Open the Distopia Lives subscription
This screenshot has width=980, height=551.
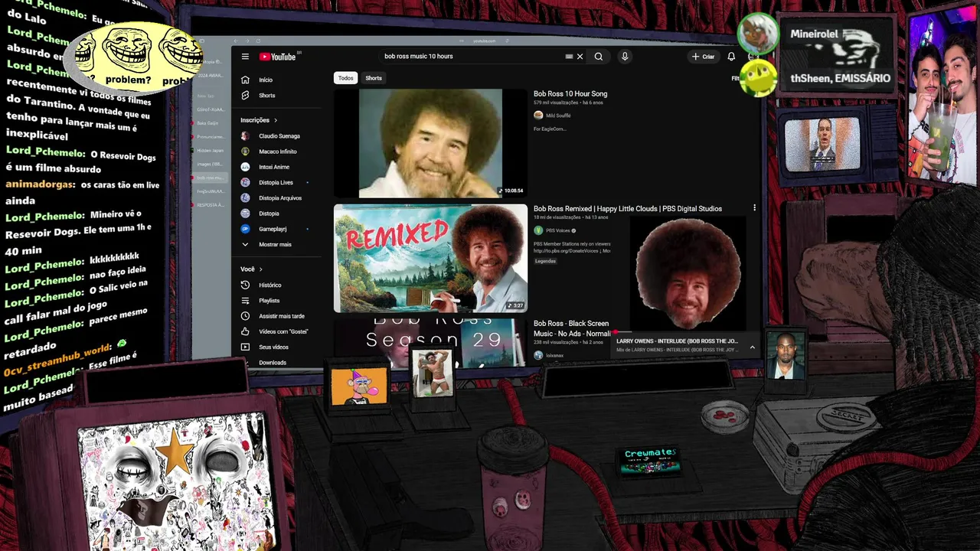pos(276,182)
